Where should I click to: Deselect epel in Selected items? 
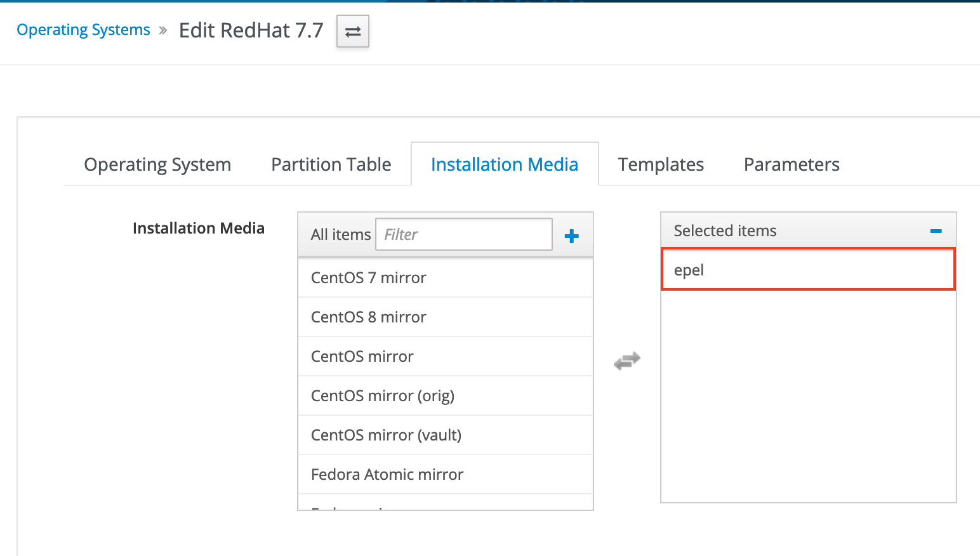[x=808, y=270]
